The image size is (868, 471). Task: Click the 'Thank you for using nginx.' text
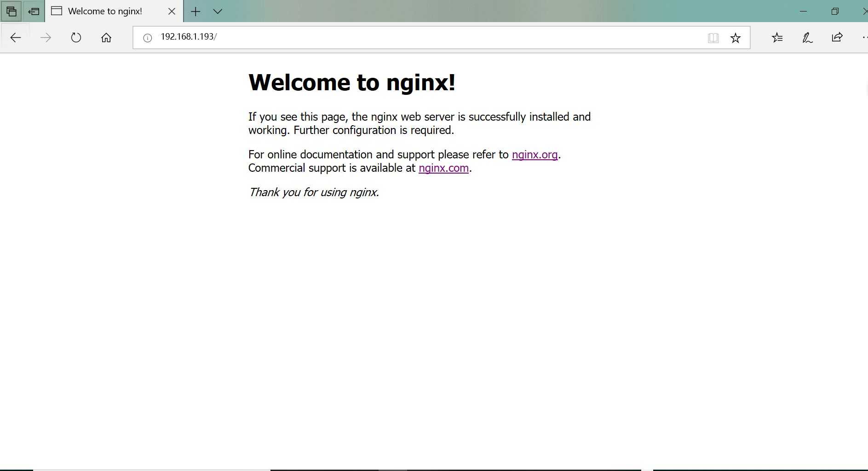click(x=314, y=192)
